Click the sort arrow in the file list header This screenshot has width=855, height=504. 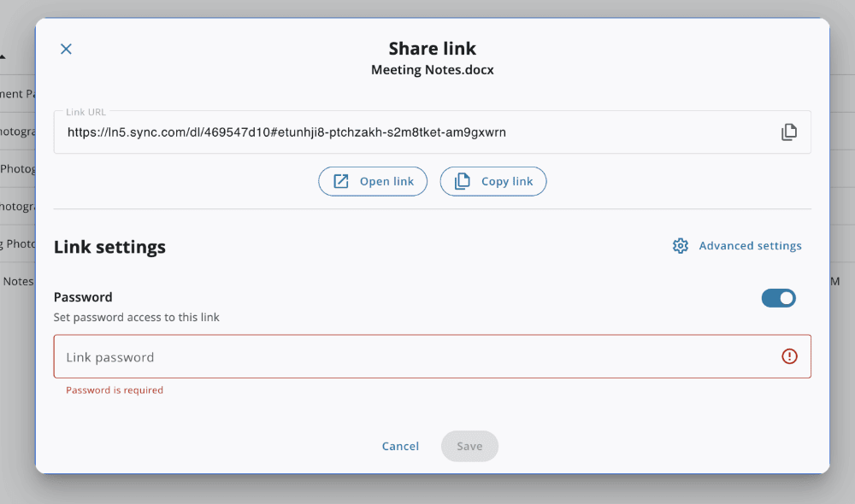pyautogui.click(x=3, y=57)
